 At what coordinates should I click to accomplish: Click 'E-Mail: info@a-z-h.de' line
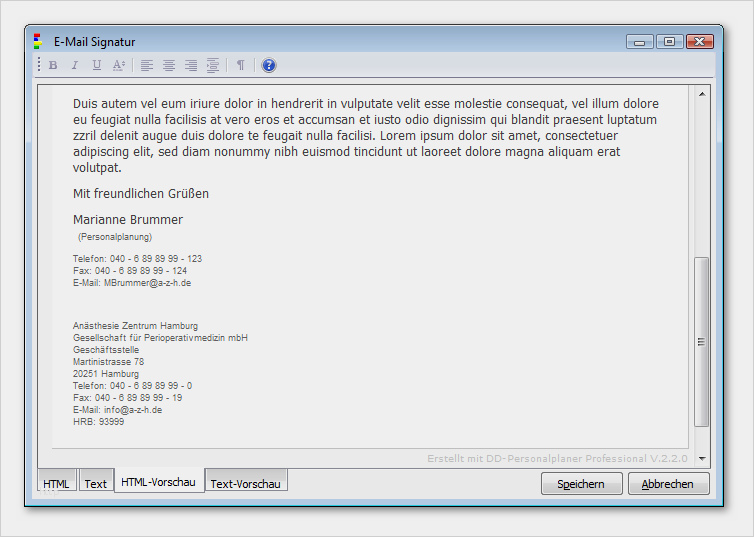(117, 410)
